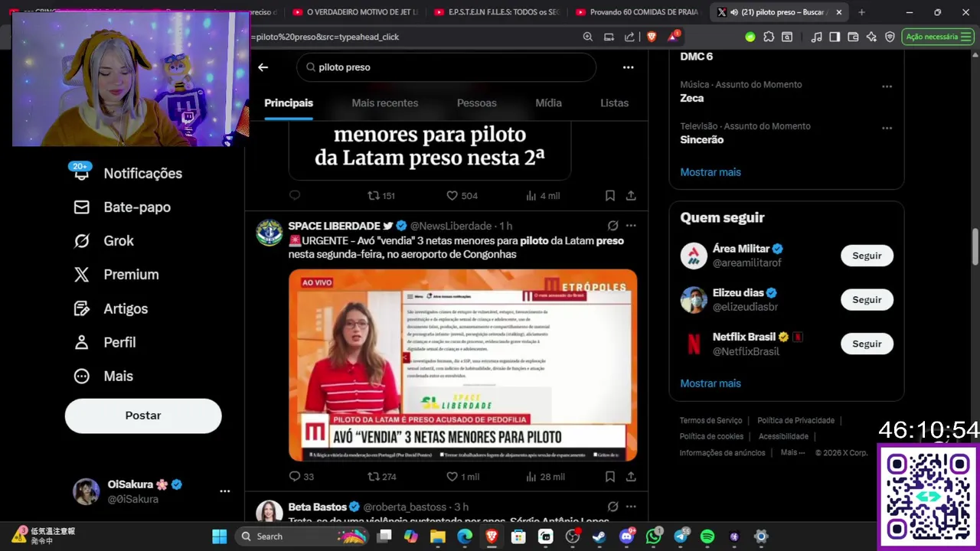Screen dimensions: 980x551
Task: Share the tweet with 504 likes
Action: pyautogui.click(x=631, y=196)
